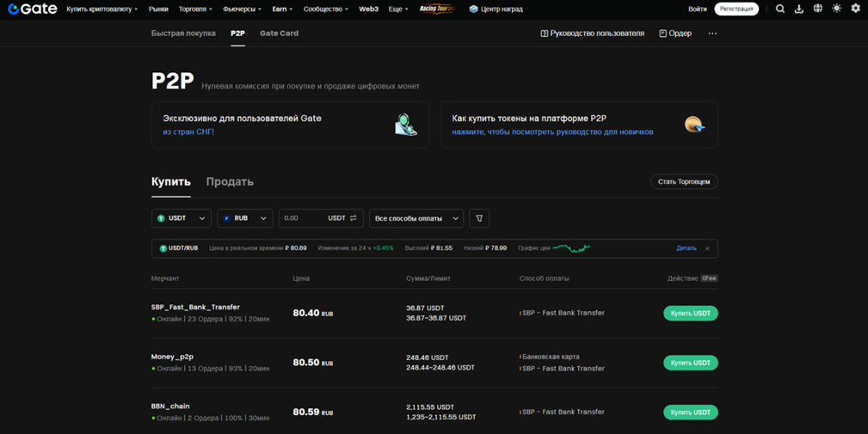Click the Регистрация button

click(x=736, y=9)
